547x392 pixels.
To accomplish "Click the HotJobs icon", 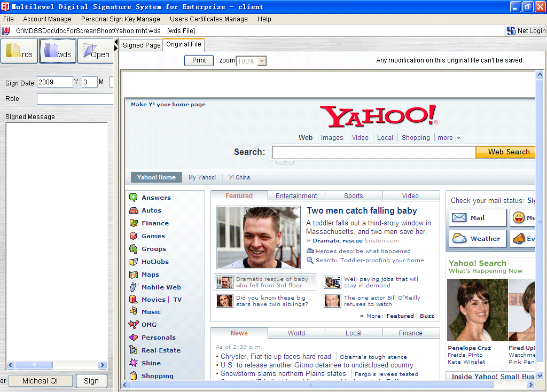I will click(133, 262).
